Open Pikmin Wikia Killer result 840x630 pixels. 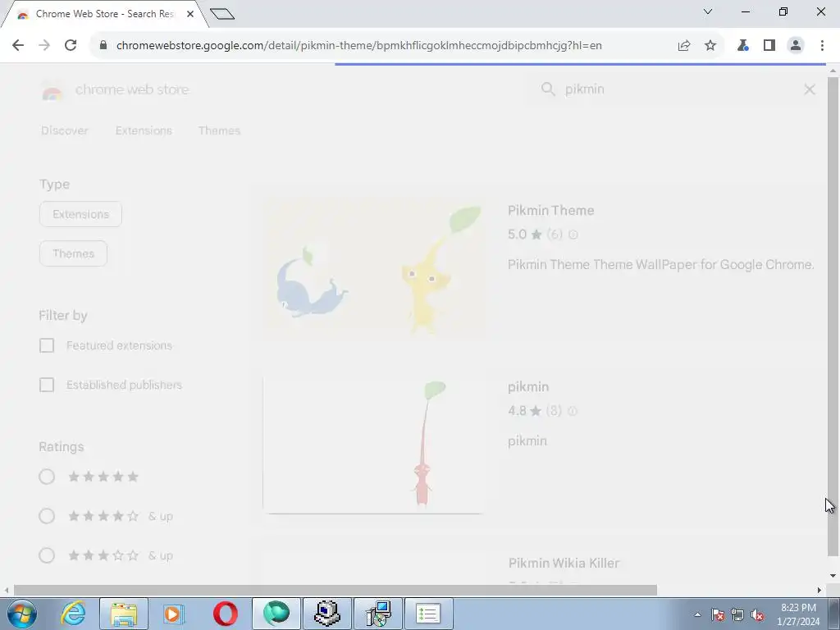click(x=564, y=563)
